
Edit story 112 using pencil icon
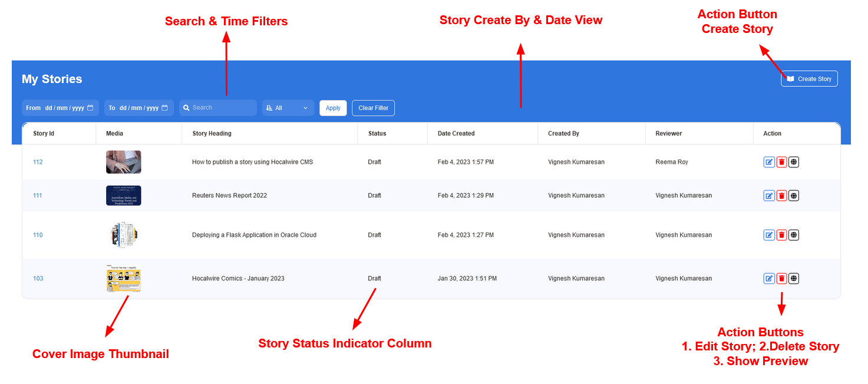tap(769, 162)
